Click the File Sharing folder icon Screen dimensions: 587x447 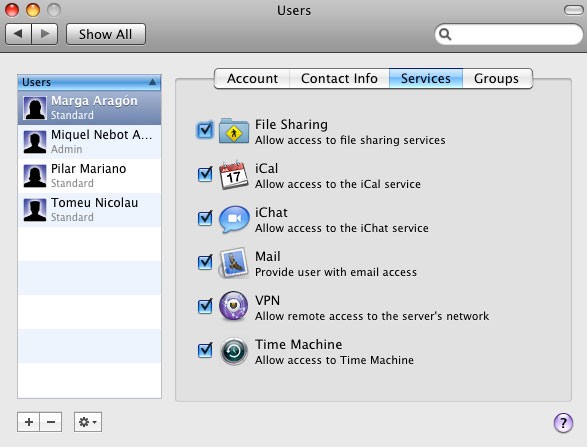coord(234,131)
